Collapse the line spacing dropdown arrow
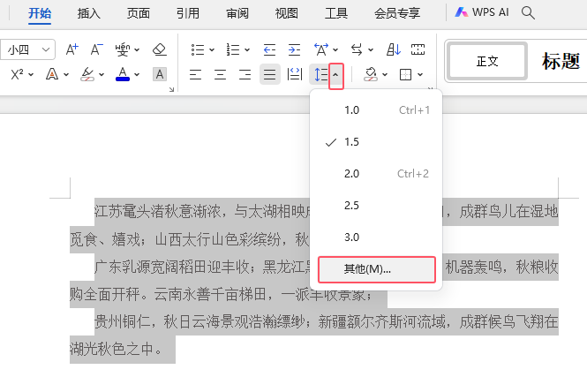 (x=335, y=75)
